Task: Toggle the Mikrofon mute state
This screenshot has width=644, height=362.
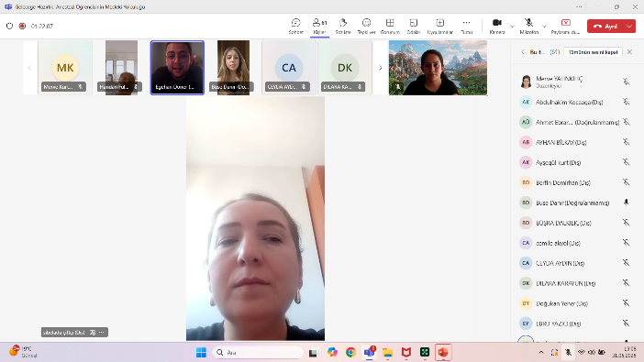Action: pyautogui.click(x=529, y=26)
